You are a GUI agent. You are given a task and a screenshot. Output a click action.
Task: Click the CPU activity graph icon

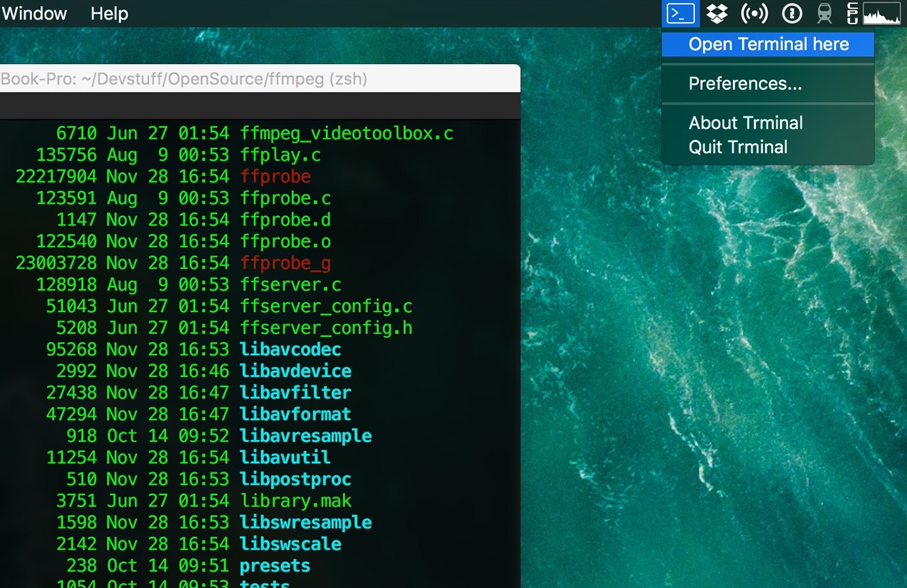tap(881, 13)
